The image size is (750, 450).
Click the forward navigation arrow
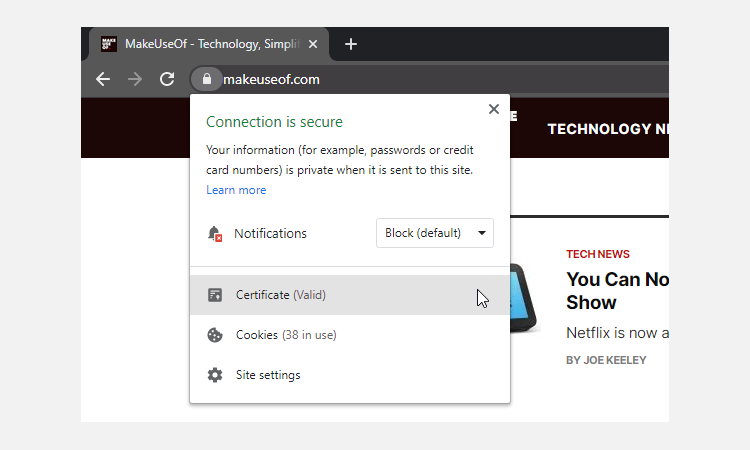[135, 79]
